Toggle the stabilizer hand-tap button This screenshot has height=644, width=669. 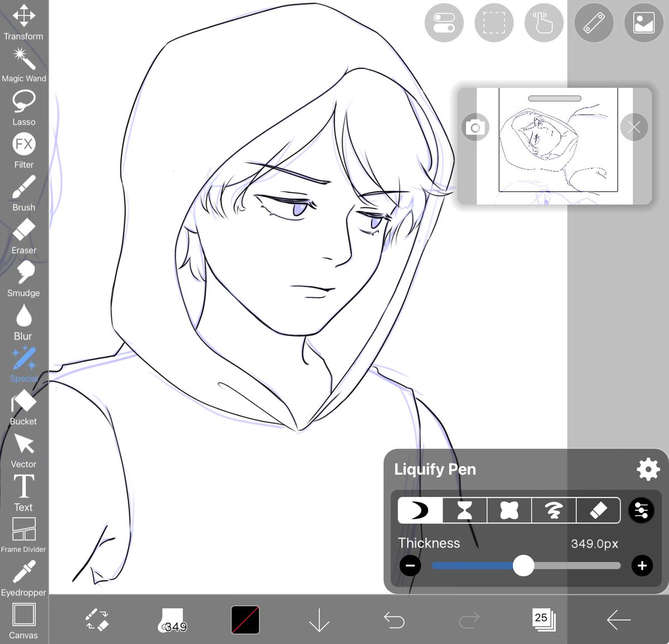coord(544,23)
